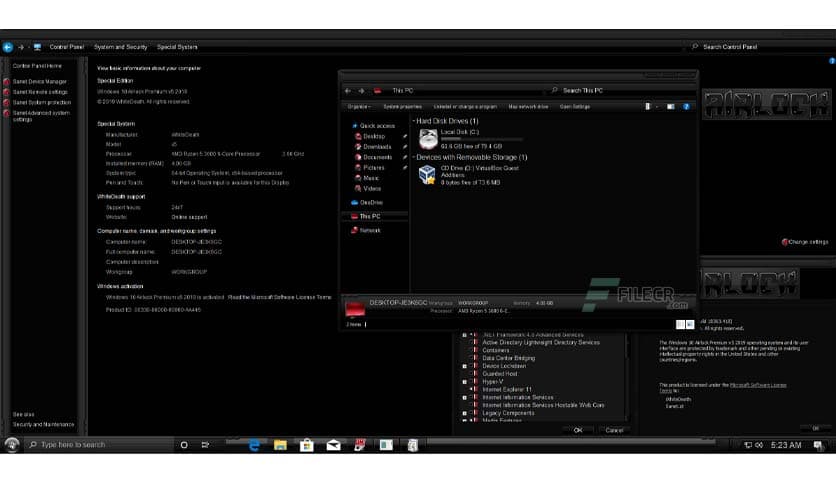Select the Local Disk (C:) drive icon
The height and width of the screenshot is (484, 836).
click(x=428, y=139)
